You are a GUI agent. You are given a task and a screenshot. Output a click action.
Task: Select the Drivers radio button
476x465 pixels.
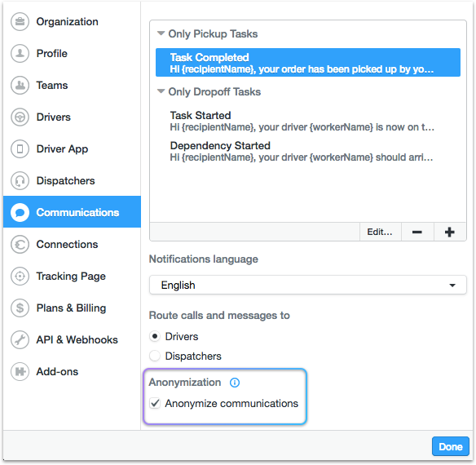click(x=155, y=336)
